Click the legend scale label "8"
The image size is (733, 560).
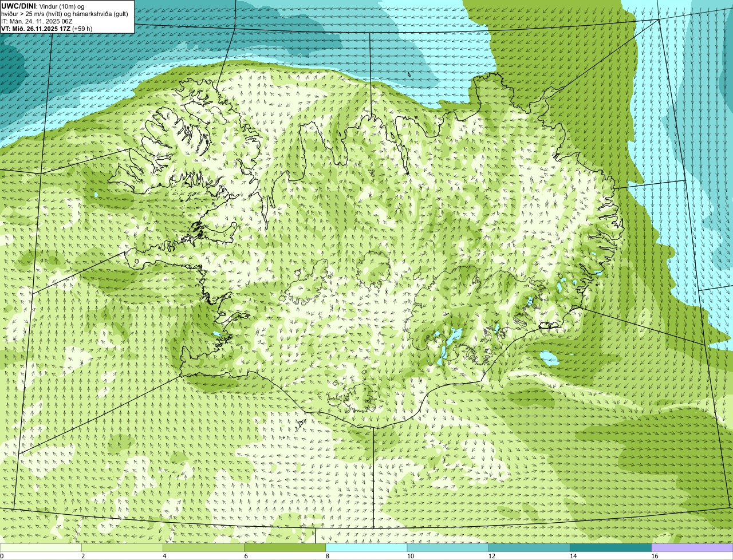pos(328,556)
